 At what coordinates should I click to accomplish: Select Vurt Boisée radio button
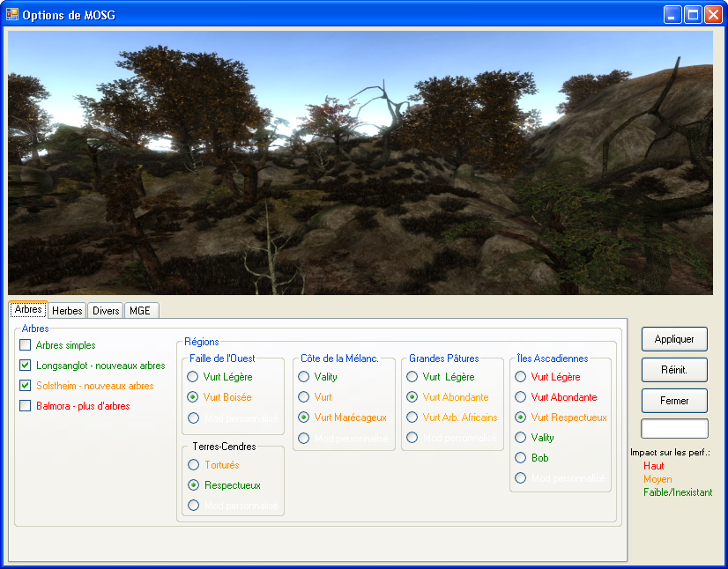[193, 397]
